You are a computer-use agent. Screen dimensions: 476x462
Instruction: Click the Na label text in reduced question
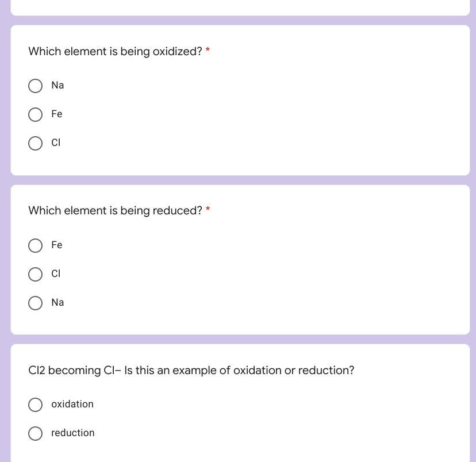click(57, 302)
